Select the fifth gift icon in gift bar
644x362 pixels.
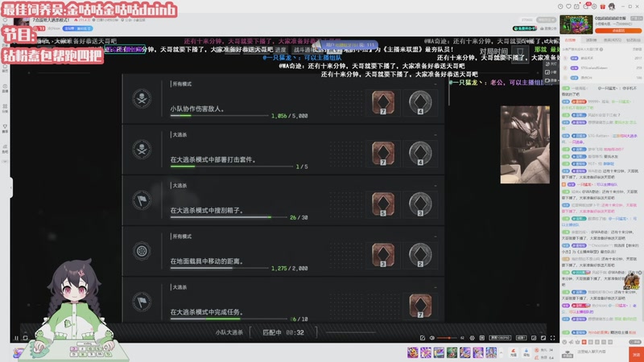465,352
